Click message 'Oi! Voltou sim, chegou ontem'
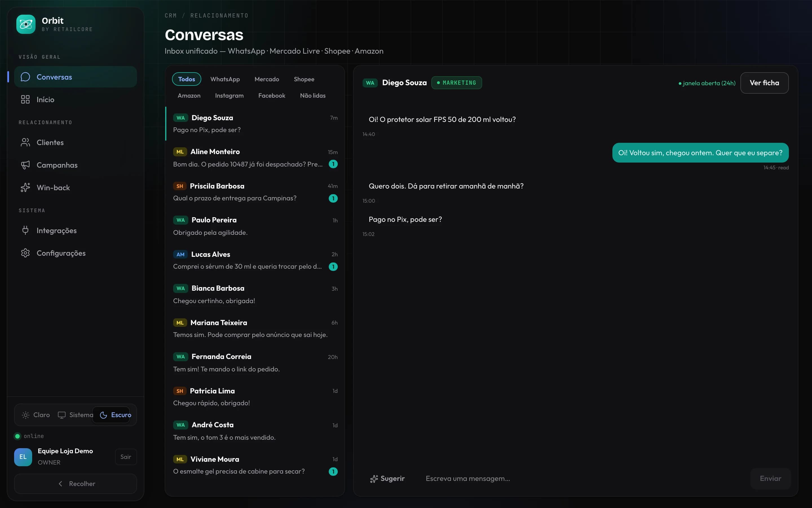812x508 pixels. [700, 152]
